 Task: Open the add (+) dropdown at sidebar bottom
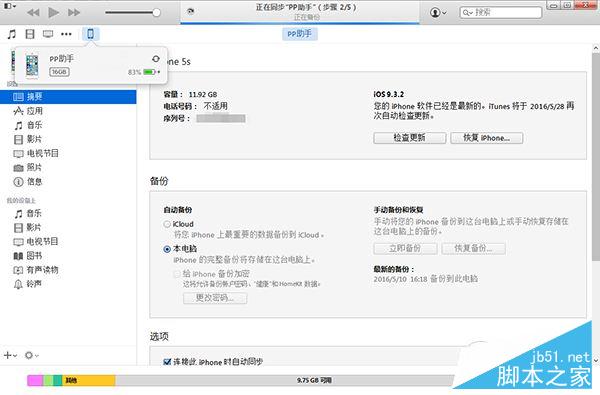coord(10,356)
